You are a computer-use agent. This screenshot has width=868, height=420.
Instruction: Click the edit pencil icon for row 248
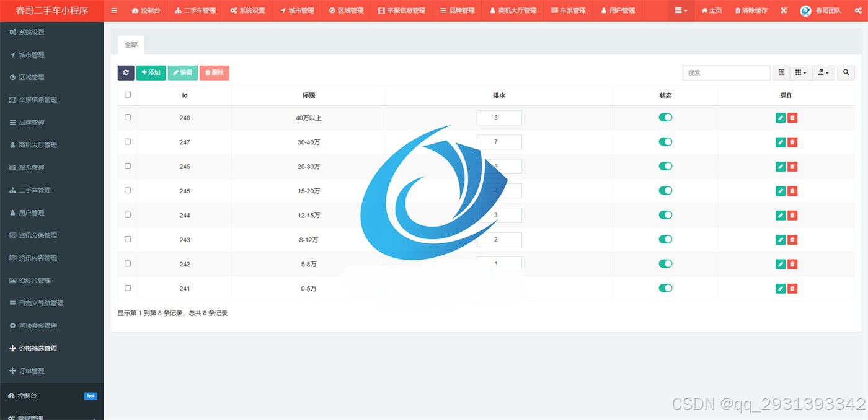(781, 118)
